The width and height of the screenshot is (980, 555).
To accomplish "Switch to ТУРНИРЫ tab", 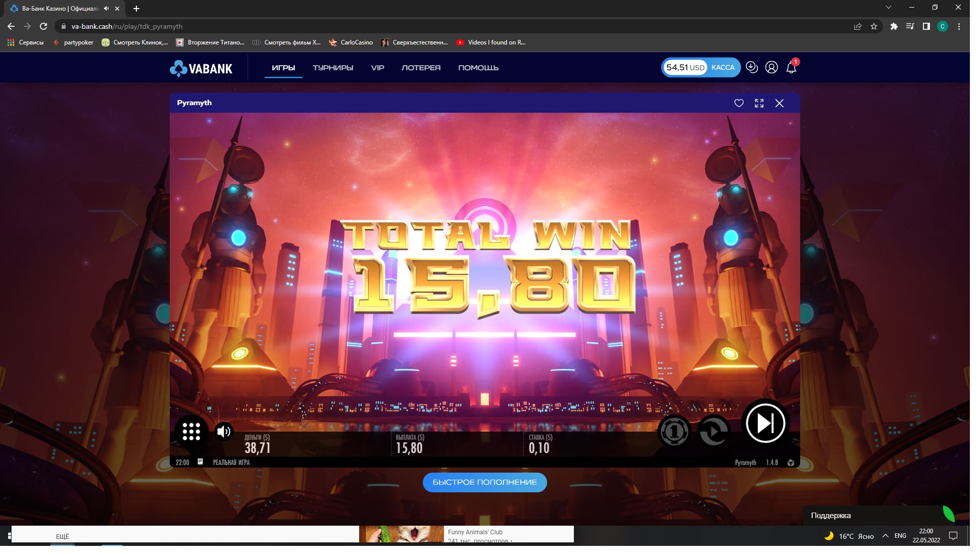I will click(332, 68).
